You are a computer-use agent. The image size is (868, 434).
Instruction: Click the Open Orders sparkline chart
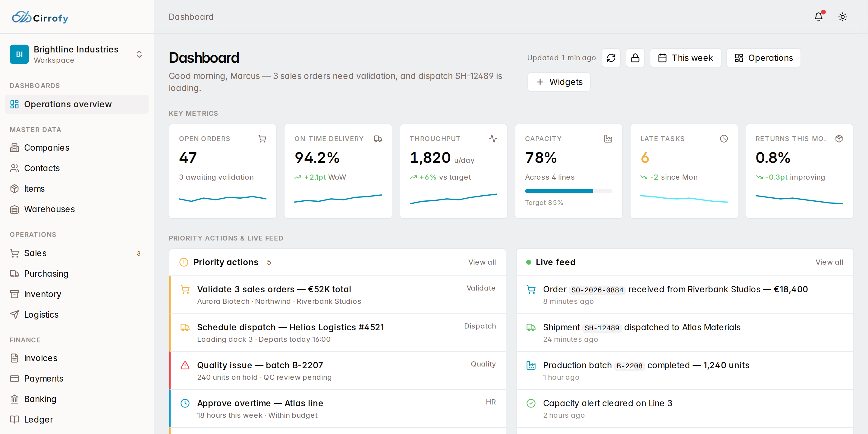222,199
